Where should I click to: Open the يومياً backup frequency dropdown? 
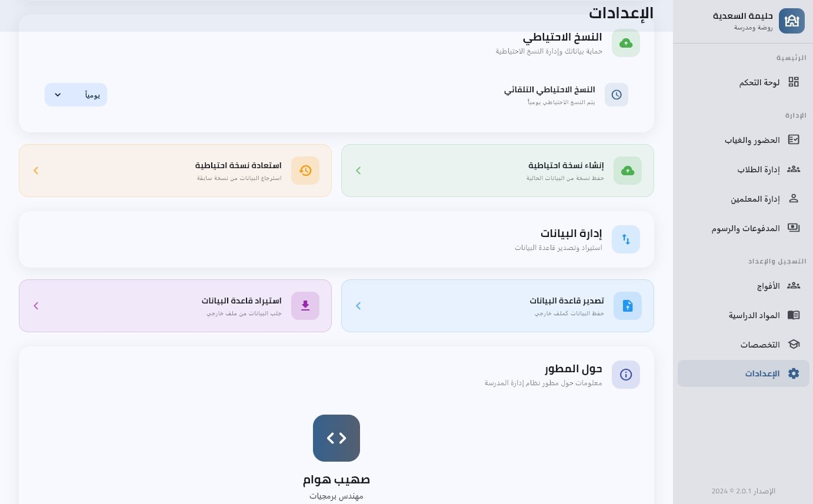pyautogui.click(x=76, y=95)
